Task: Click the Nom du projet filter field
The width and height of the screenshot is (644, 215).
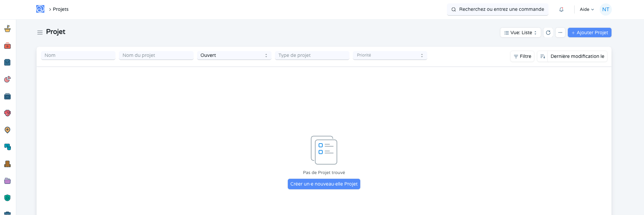Action: tap(156, 55)
